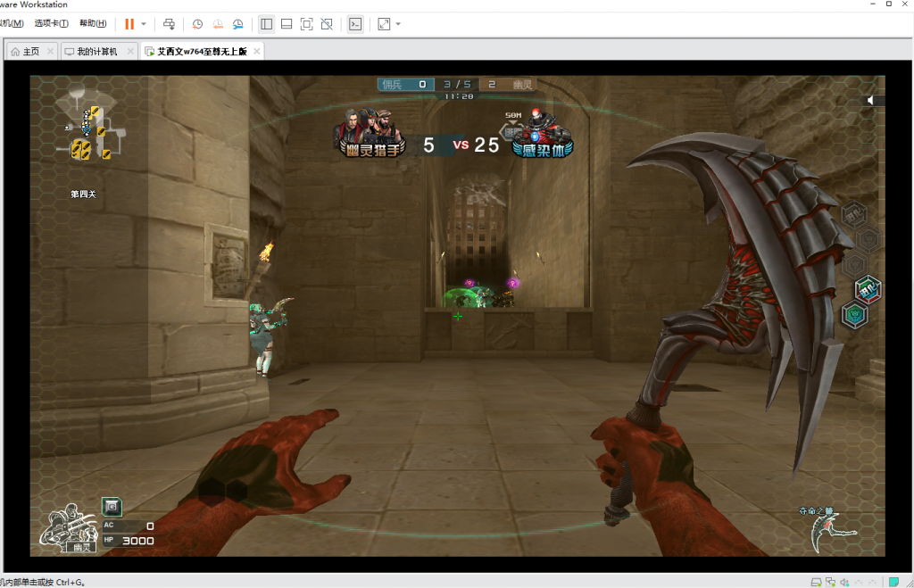Maximize the VMware Workstation window
The width and height of the screenshot is (914, 588).
click(889, 4)
